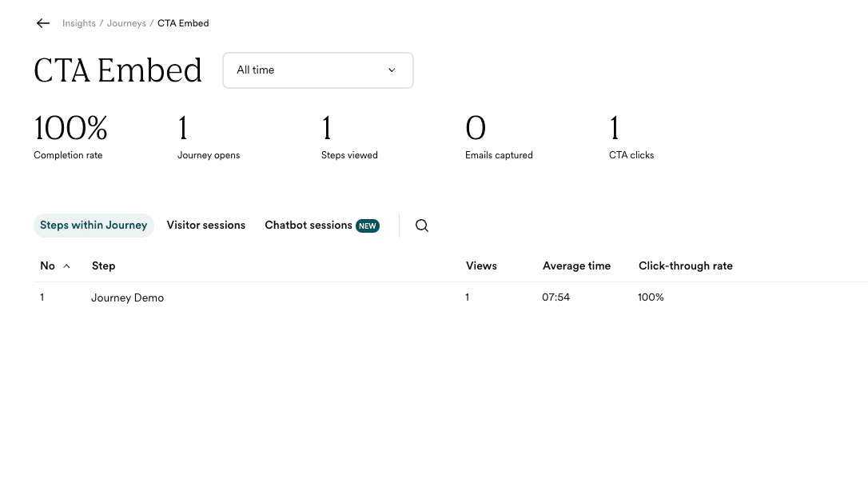
Task: Click the CTA clicks metric
Action: (631, 136)
